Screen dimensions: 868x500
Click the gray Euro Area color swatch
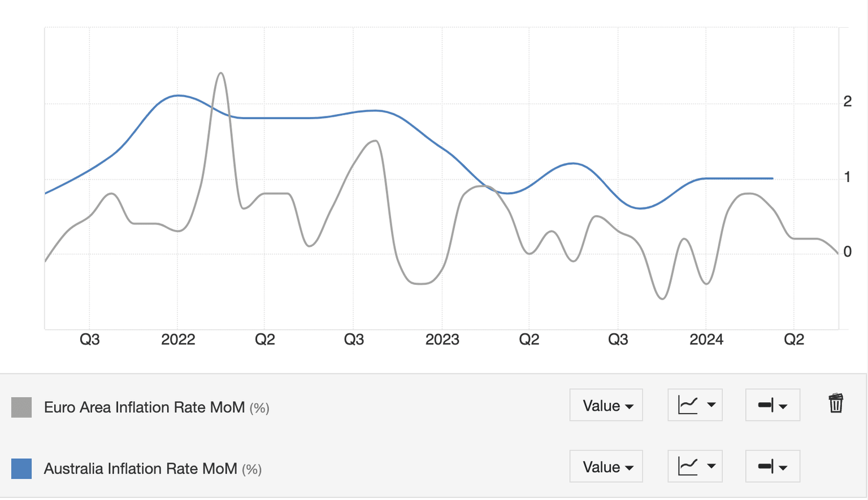[21, 407]
